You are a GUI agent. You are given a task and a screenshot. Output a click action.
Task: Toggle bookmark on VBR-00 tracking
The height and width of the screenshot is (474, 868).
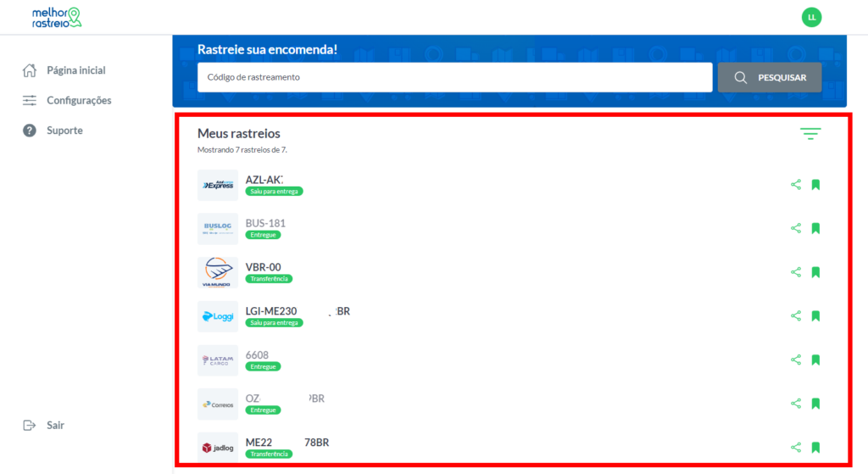(815, 272)
